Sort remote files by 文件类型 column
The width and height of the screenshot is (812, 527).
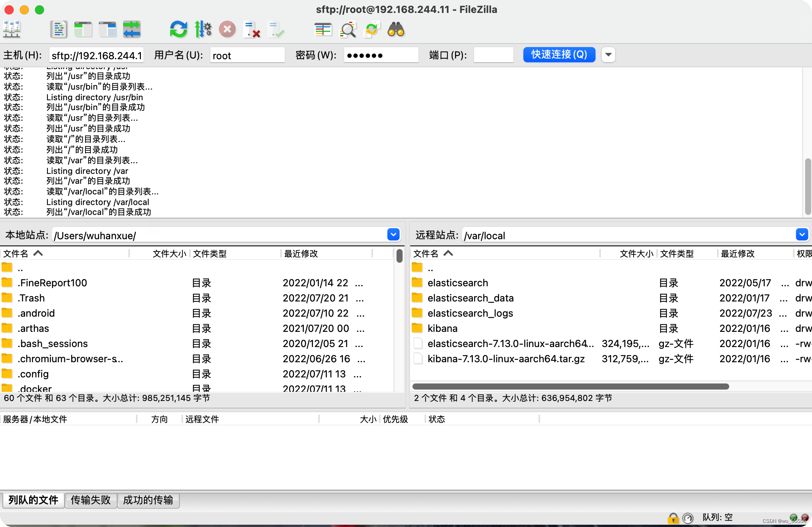click(687, 253)
